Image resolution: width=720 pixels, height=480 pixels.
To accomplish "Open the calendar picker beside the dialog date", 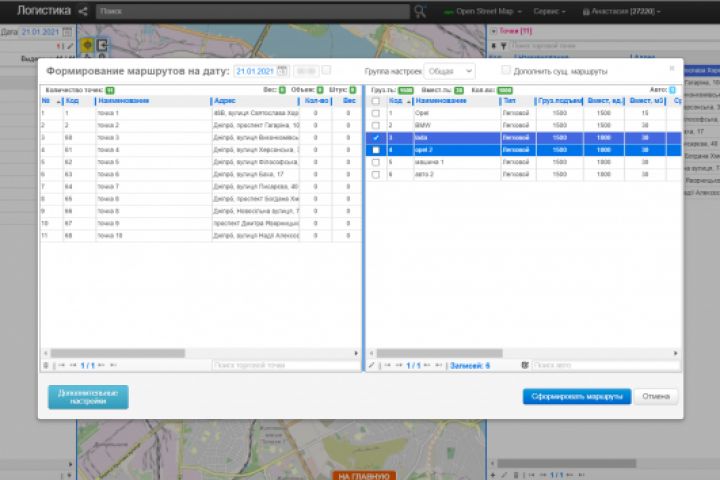I will click(283, 71).
